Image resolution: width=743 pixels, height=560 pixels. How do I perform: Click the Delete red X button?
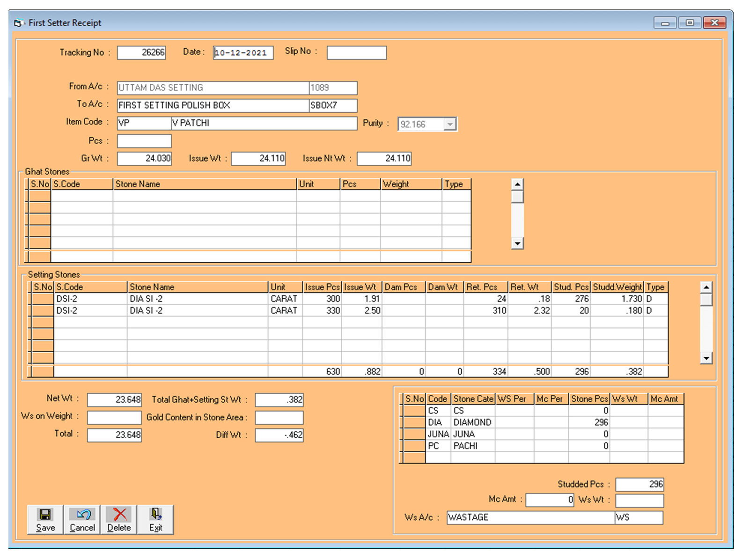[119, 520]
